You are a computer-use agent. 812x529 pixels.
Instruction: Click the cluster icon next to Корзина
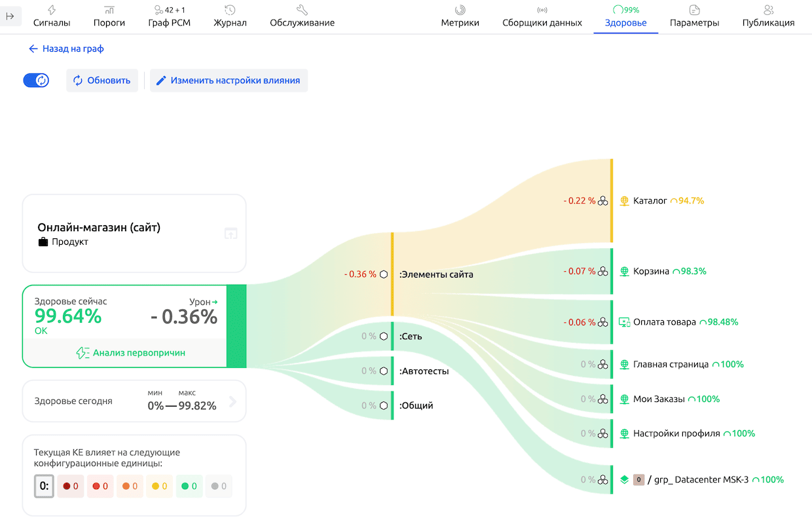603,271
